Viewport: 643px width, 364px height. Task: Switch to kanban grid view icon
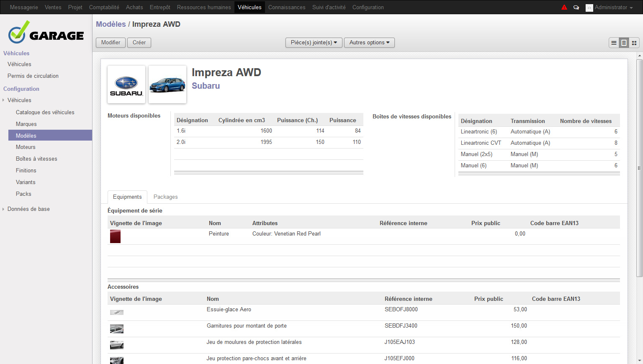[634, 43]
